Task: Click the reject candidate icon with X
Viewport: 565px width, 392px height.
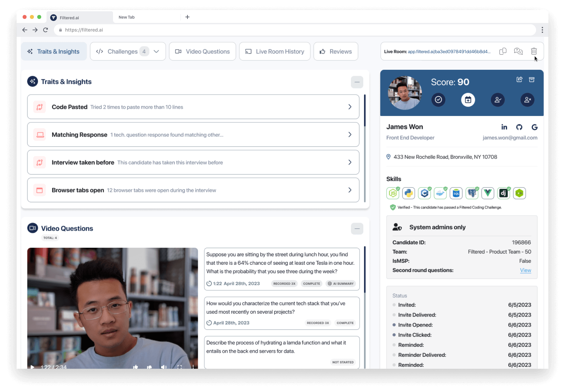Action: (x=527, y=100)
